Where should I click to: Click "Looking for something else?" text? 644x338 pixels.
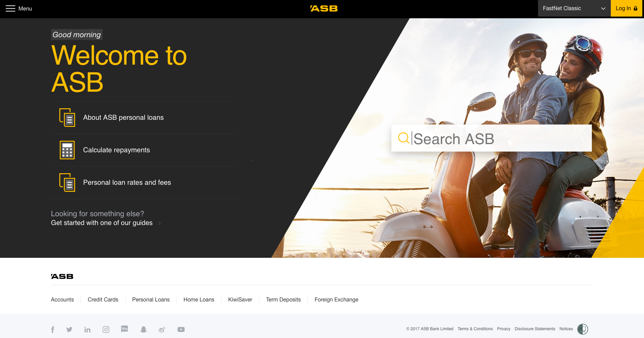(x=98, y=213)
